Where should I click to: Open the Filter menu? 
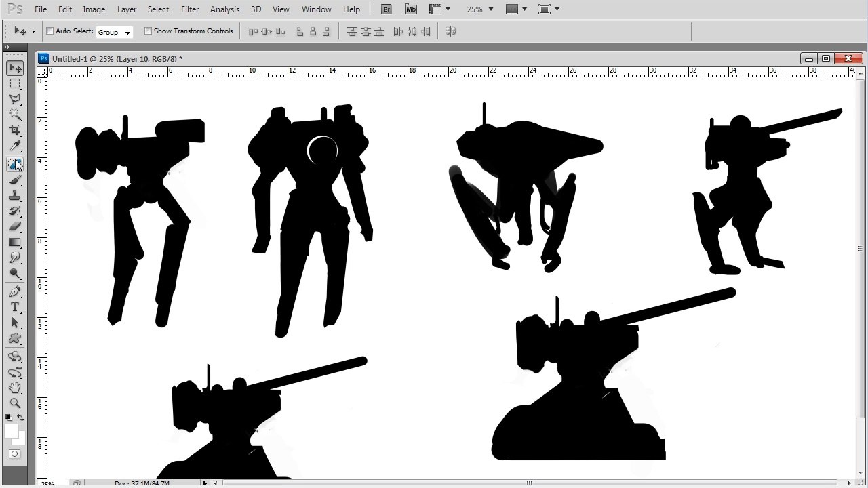[191, 9]
